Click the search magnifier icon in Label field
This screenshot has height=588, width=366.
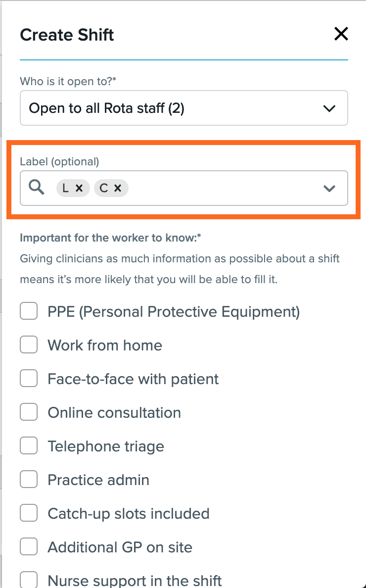(36, 187)
